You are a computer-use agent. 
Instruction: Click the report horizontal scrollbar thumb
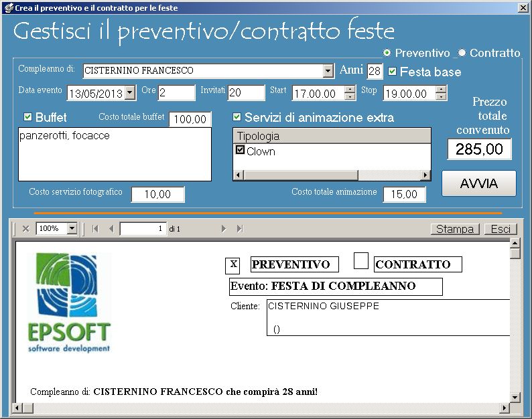[28, 408]
